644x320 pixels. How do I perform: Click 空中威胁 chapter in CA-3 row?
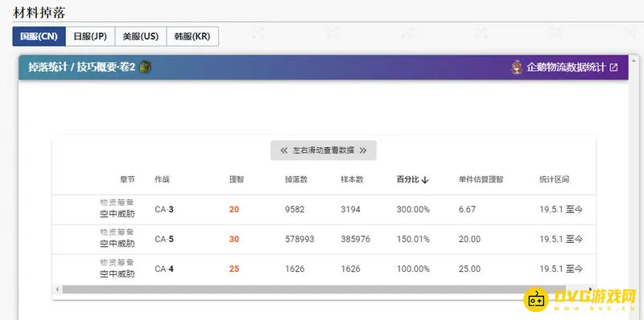[118, 214]
